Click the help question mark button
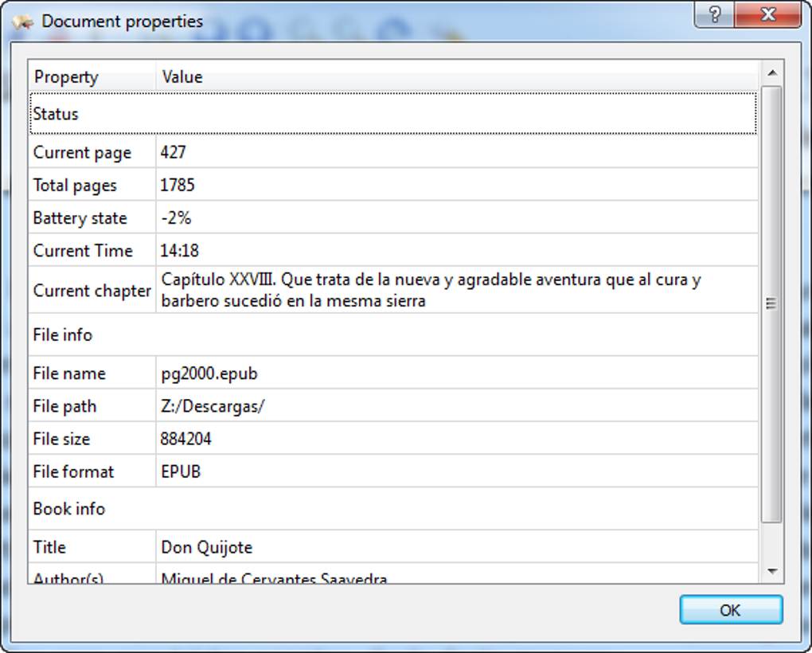The height and width of the screenshot is (653, 812). click(x=714, y=14)
